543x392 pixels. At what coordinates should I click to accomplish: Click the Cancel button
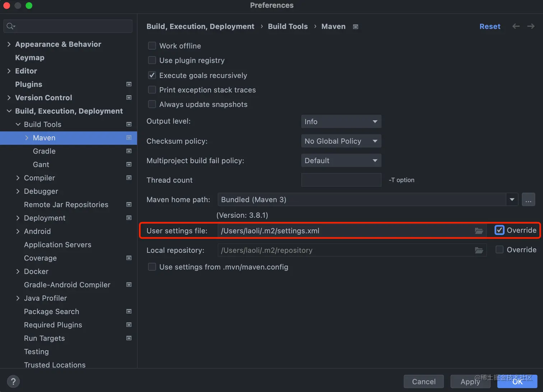coord(424,382)
